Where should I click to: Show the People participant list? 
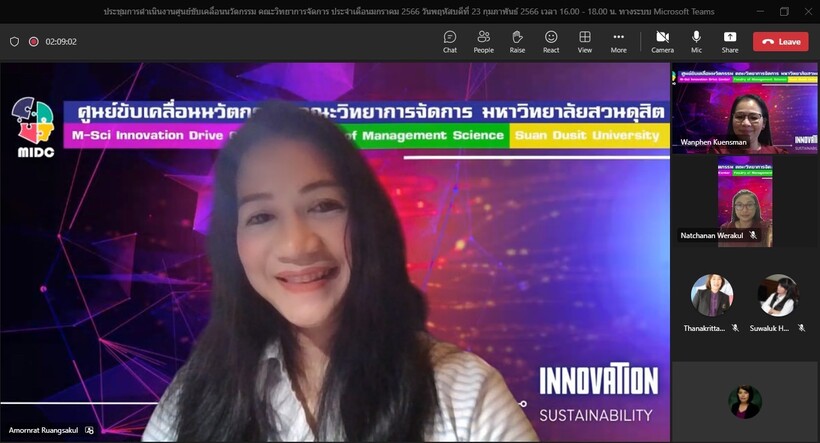[x=483, y=41]
